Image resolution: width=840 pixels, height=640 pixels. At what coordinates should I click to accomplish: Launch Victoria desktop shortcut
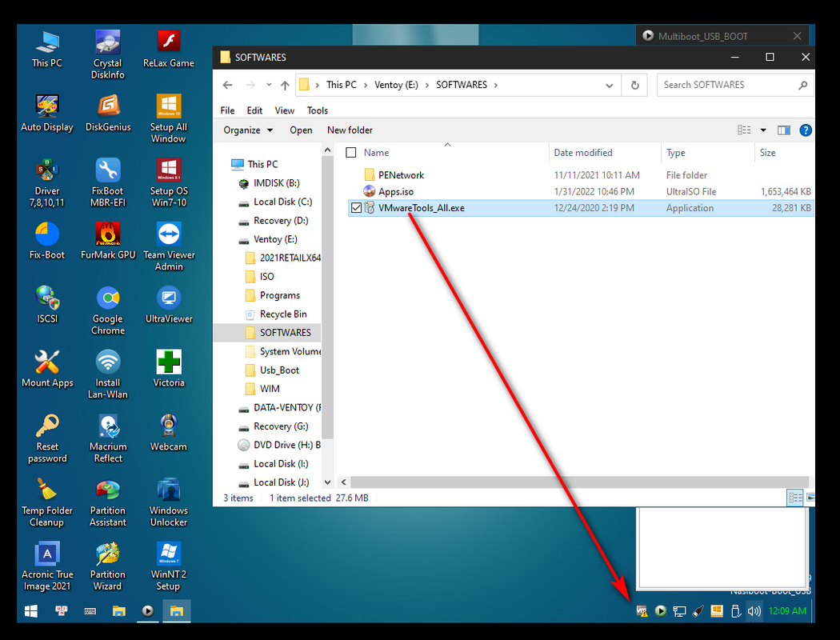169,369
